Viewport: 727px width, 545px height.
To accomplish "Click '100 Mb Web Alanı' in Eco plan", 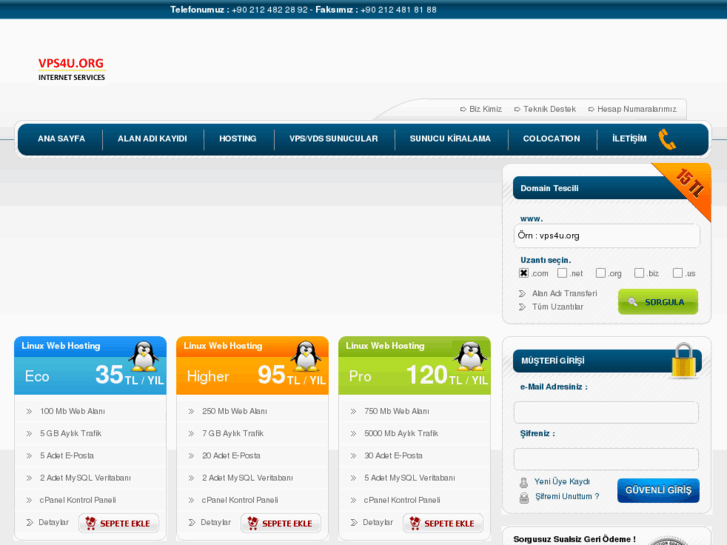I will [73, 411].
